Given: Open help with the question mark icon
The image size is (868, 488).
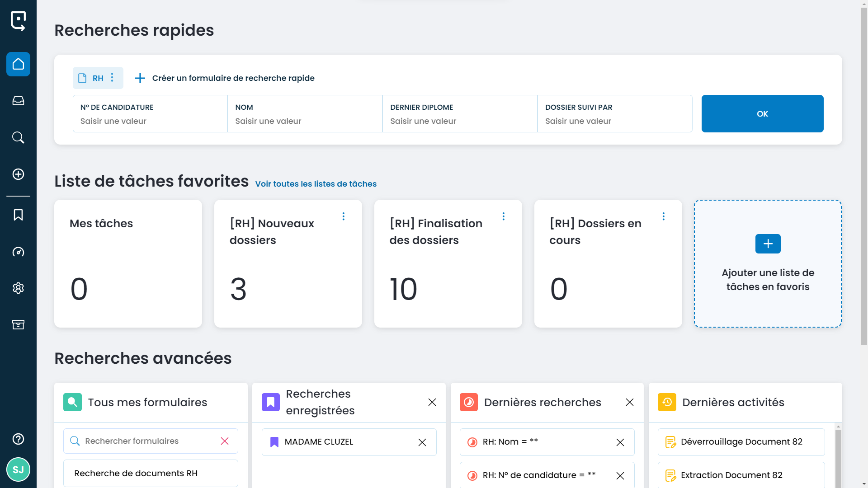Looking at the screenshot, I should coord(18,439).
